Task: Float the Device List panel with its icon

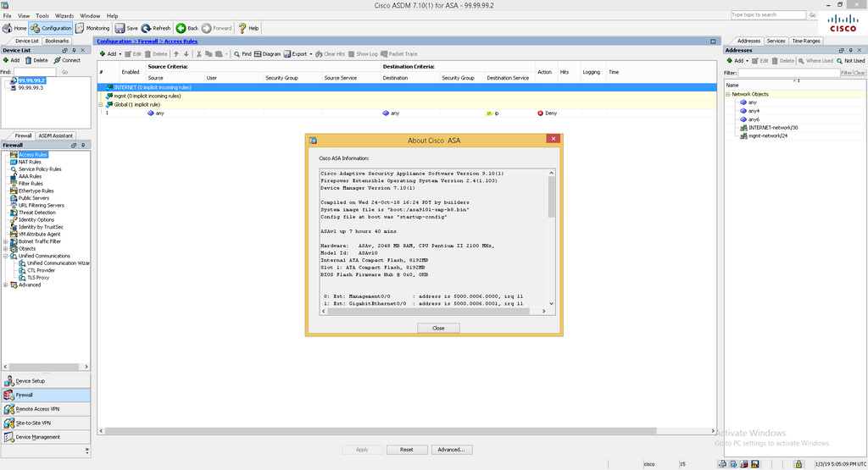Action: [x=64, y=50]
